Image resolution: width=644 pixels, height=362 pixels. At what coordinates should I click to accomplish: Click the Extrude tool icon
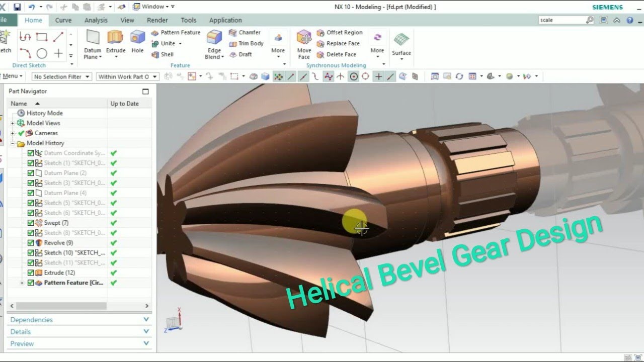[115, 38]
